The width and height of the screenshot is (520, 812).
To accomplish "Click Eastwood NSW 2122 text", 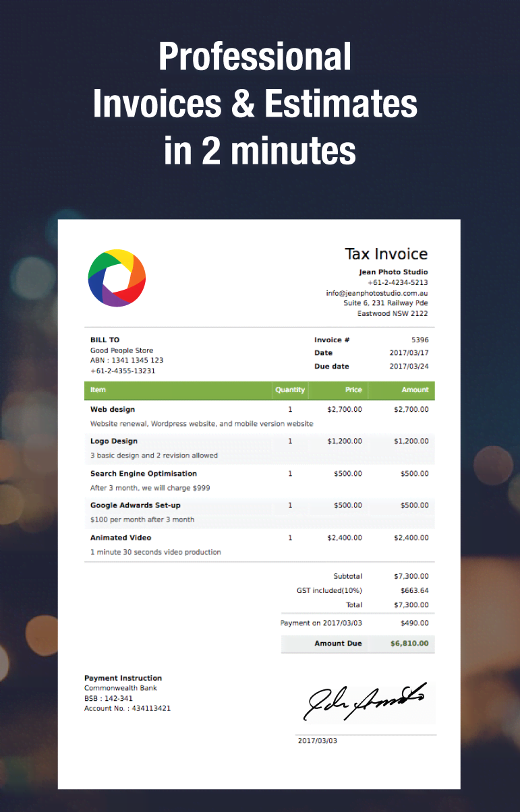I will coord(393,313).
